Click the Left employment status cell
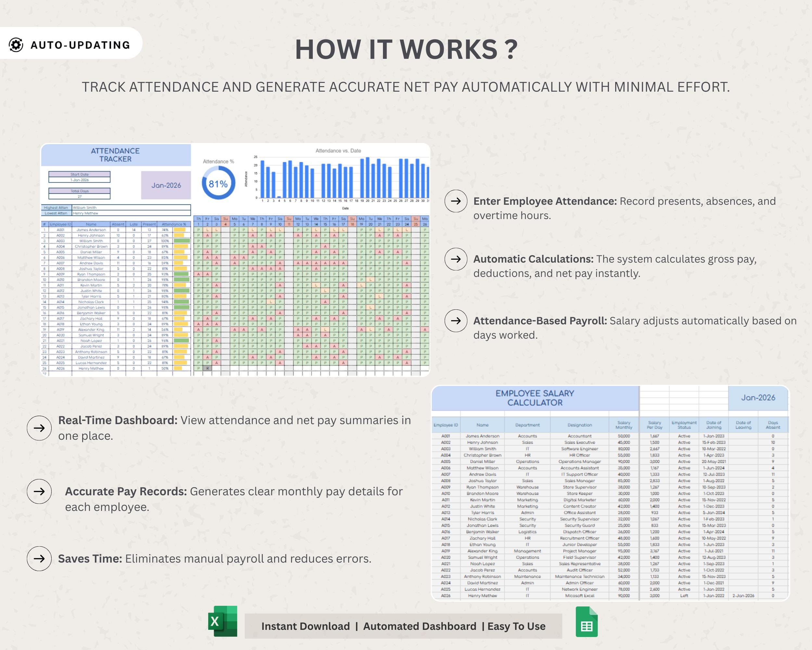The image size is (812, 650). click(x=684, y=596)
